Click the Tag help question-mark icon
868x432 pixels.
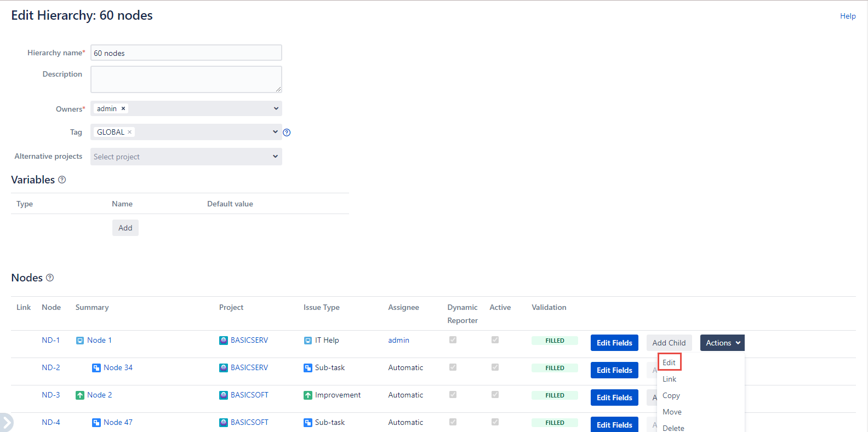[287, 133]
